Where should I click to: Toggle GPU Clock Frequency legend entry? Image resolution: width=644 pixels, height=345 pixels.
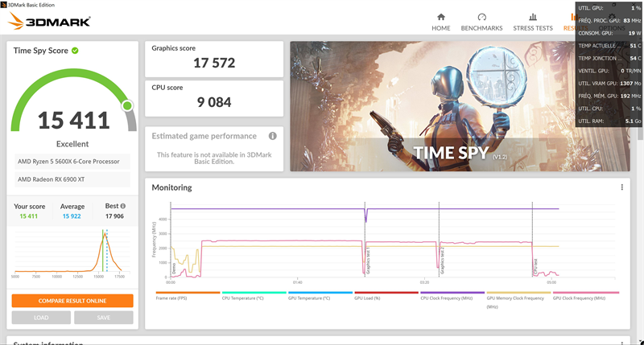(579, 298)
